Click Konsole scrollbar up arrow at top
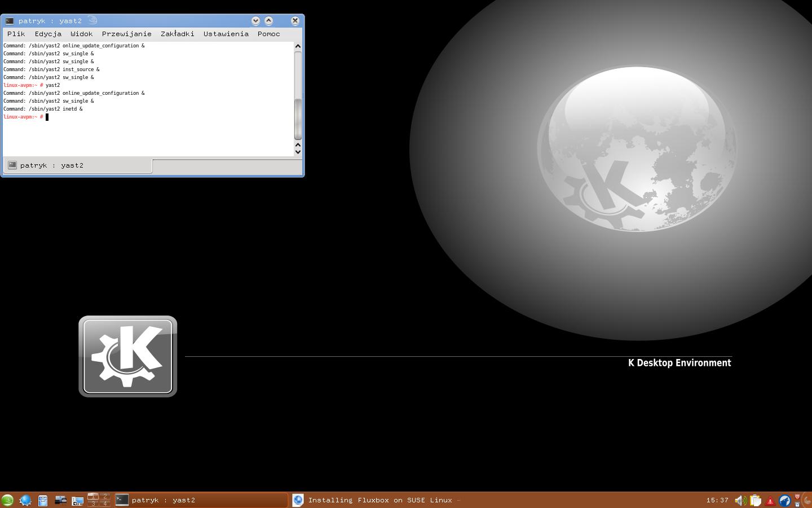812x508 pixels. click(298, 46)
